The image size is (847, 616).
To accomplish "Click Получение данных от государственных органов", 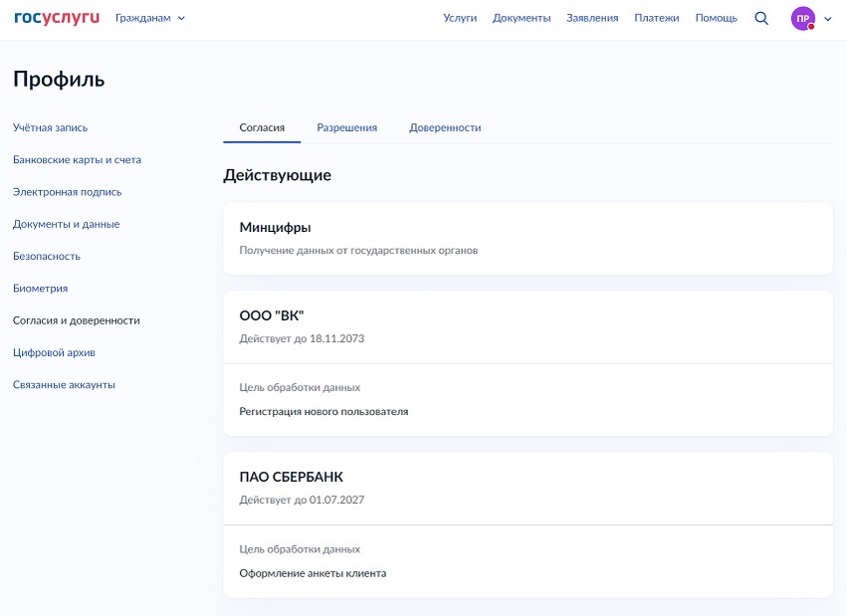I will 358,251.
